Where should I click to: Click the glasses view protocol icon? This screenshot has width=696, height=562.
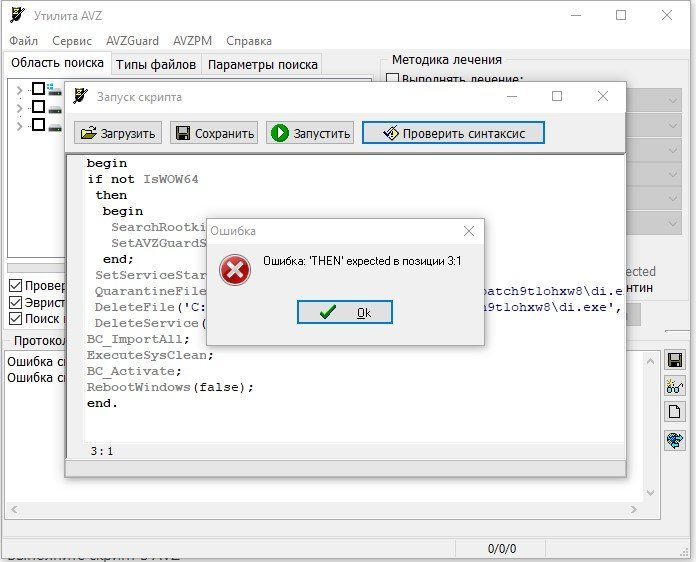click(675, 386)
